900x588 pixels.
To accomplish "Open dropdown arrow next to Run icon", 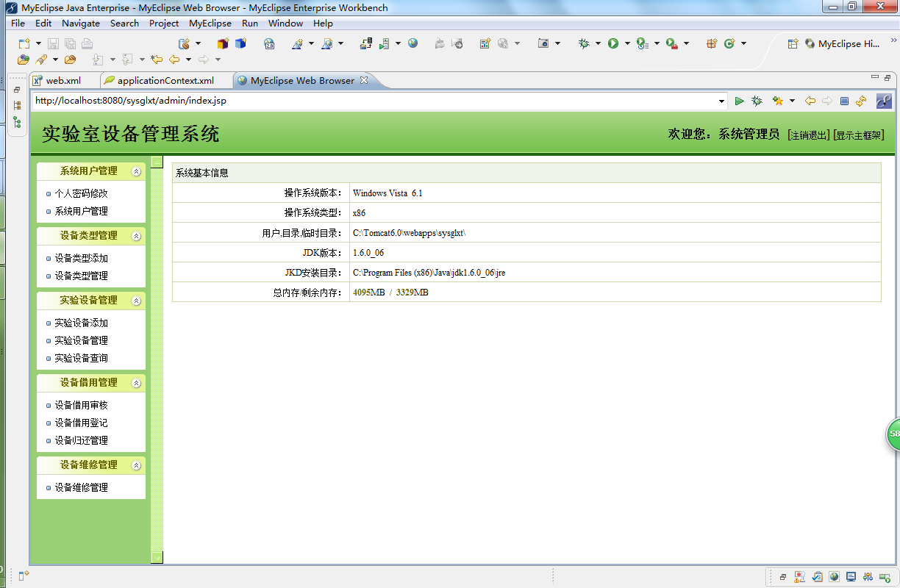I will [x=627, y=44].
